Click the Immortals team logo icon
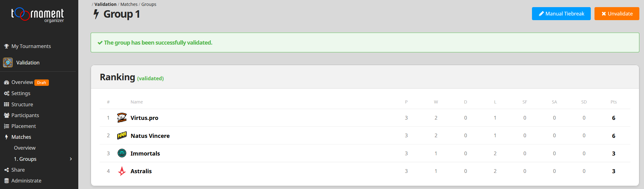 click(122, 153)
